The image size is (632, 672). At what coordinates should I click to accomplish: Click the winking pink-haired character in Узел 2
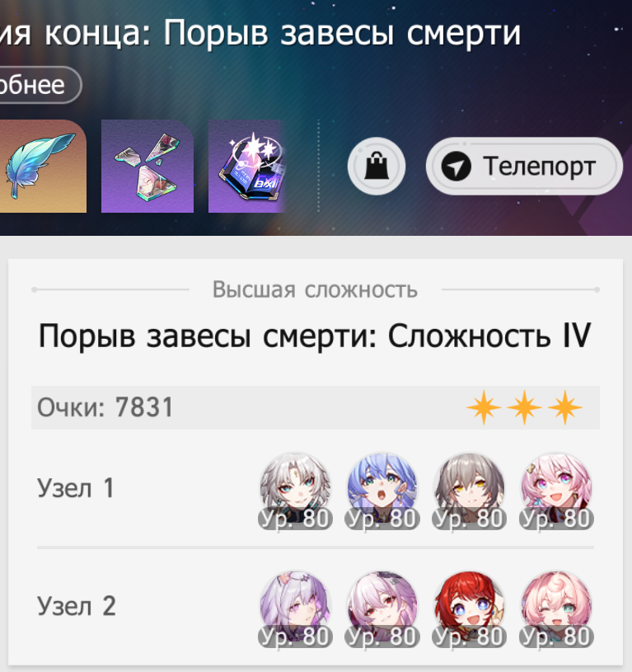coord(556,609)
